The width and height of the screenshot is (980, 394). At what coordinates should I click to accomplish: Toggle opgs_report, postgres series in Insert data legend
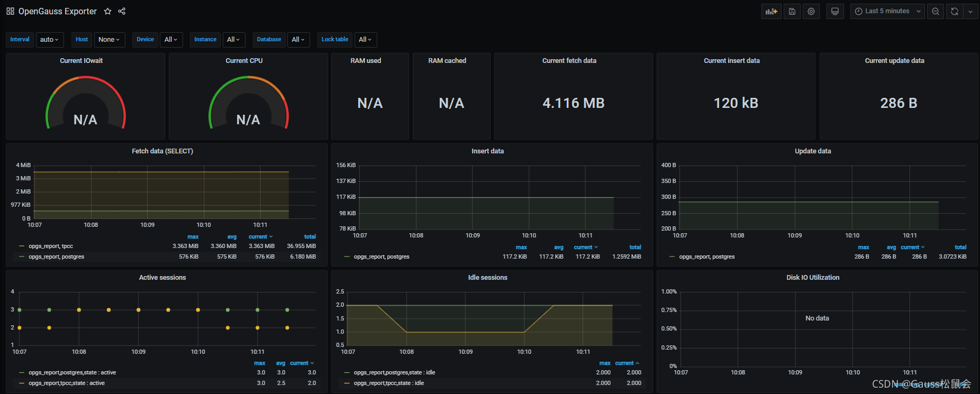tap(382, 256)
